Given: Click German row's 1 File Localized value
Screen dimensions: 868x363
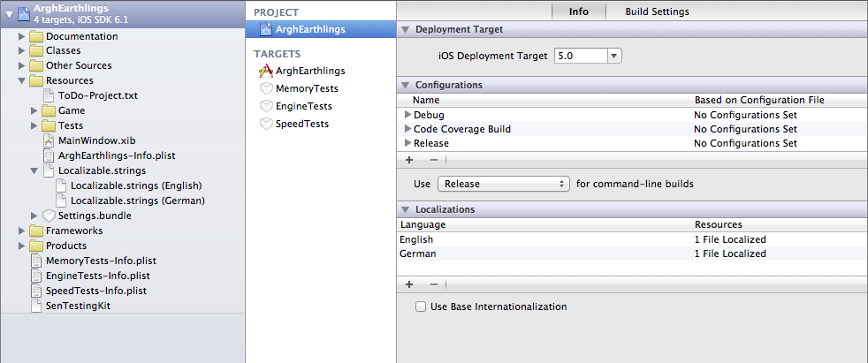Looking at the screenshot, I should [730, 254].
